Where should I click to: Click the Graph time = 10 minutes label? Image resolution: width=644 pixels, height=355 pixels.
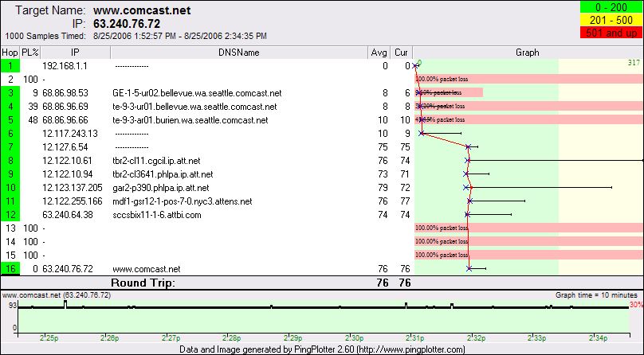(x=596, y=295)
